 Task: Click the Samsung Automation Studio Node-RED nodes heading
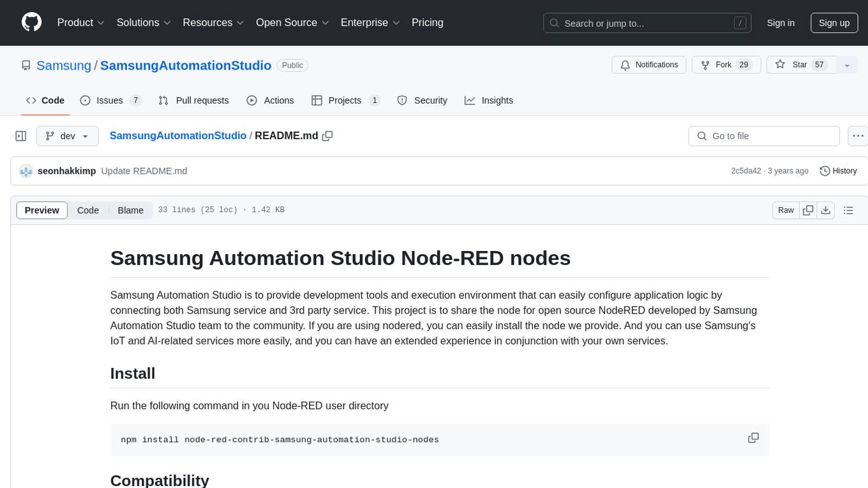(x=340, y=258)
